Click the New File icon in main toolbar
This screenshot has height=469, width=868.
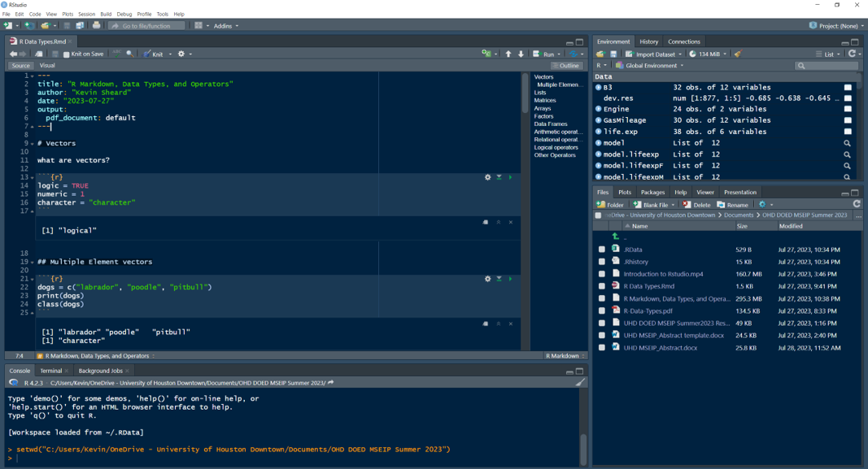click(8, 25)
